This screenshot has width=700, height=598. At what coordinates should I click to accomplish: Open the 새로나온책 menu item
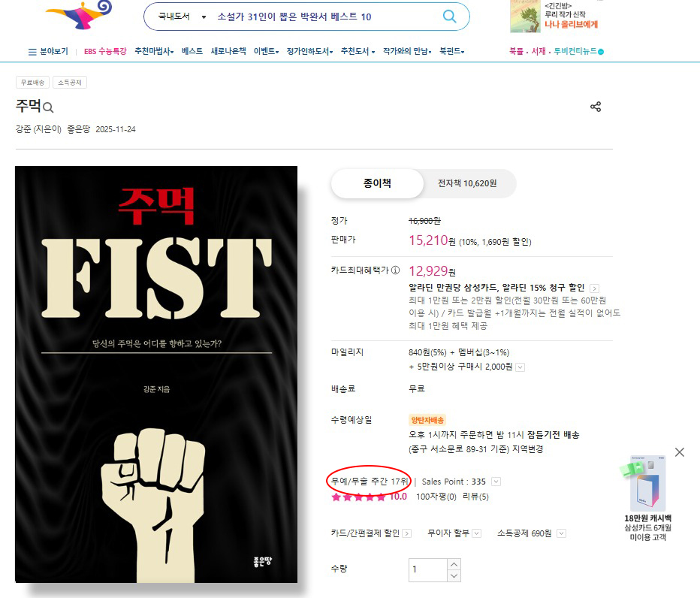(228, 51)
